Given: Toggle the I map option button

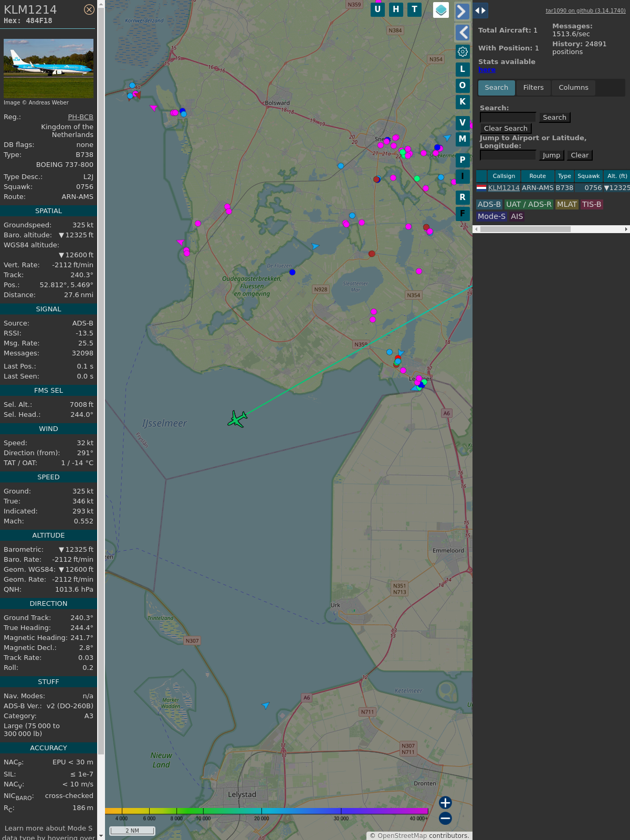Looking at the screenshot, I should 463,176.
